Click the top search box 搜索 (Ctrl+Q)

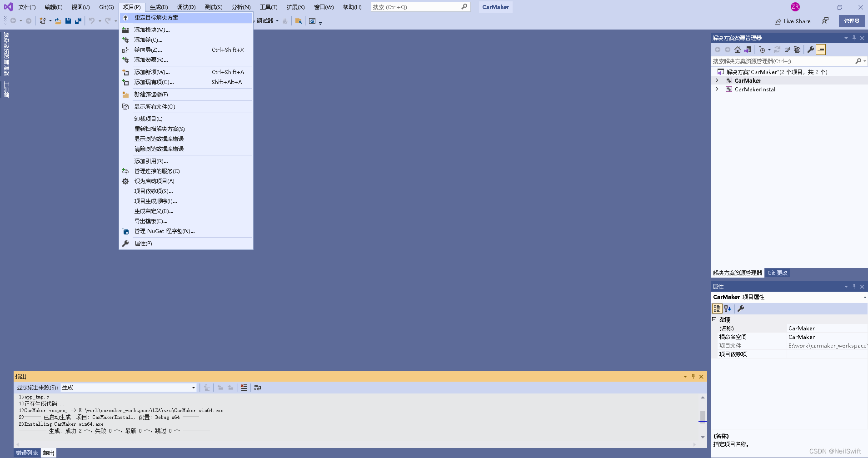420,7
